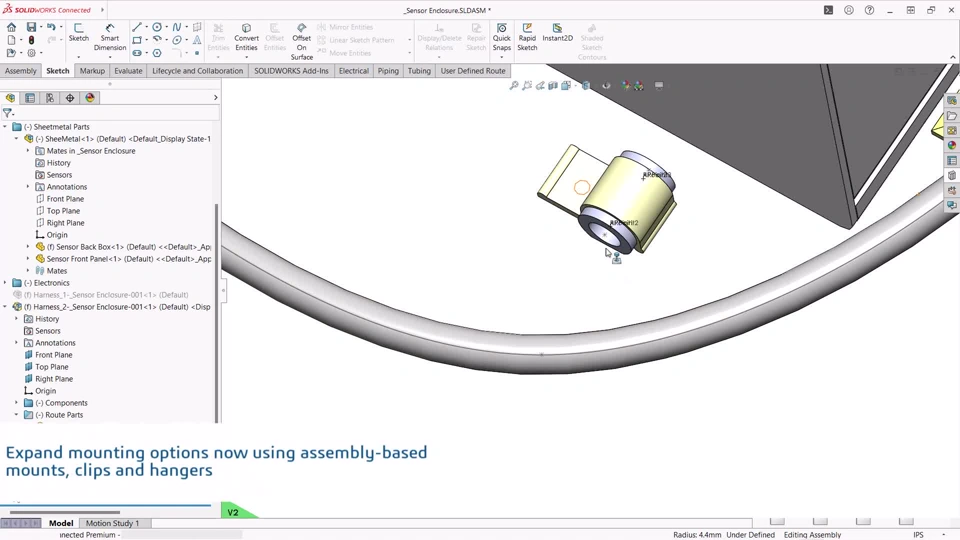Select the Circle sketch tool
960x540 pixels.
click(x=157, y=27)
